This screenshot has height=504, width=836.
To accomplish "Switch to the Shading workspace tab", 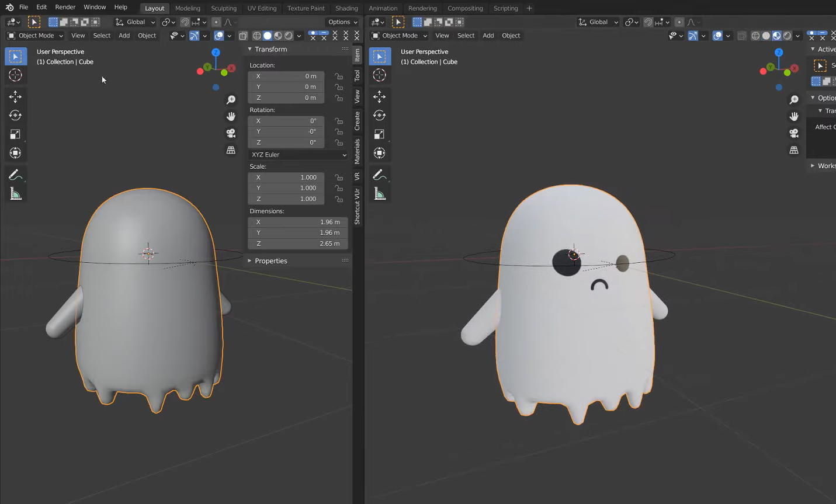I will (x=346, y=8).
